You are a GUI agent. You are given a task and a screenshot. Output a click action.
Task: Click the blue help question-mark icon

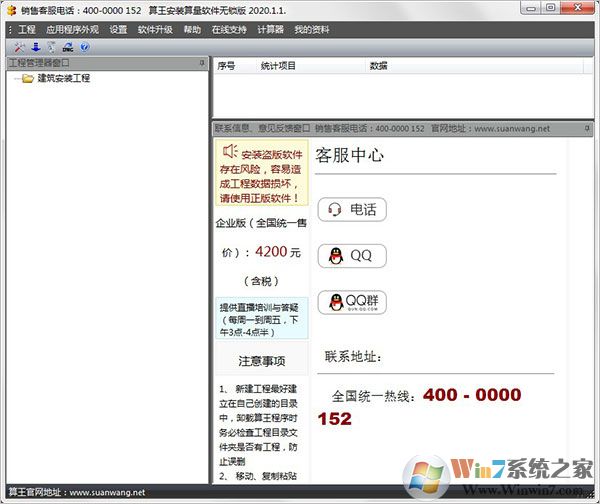coord(84,47)
